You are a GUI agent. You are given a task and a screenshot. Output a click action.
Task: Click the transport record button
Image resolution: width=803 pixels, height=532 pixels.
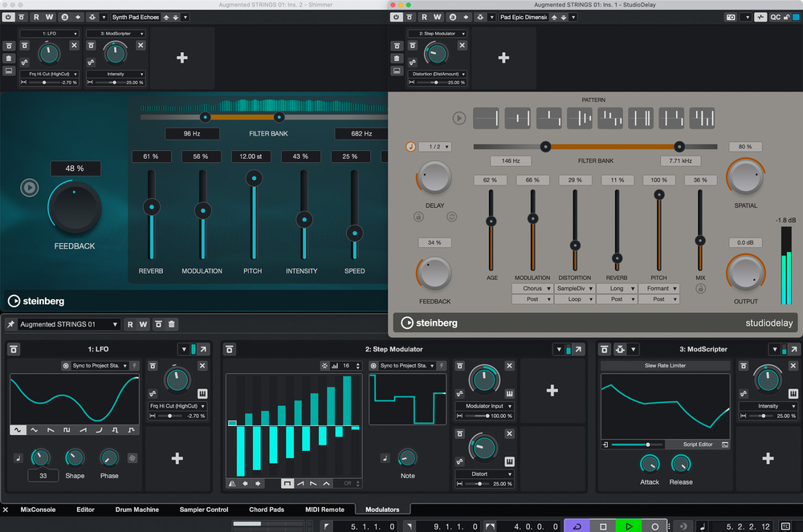pyautogui.click(x=654, y=526)
